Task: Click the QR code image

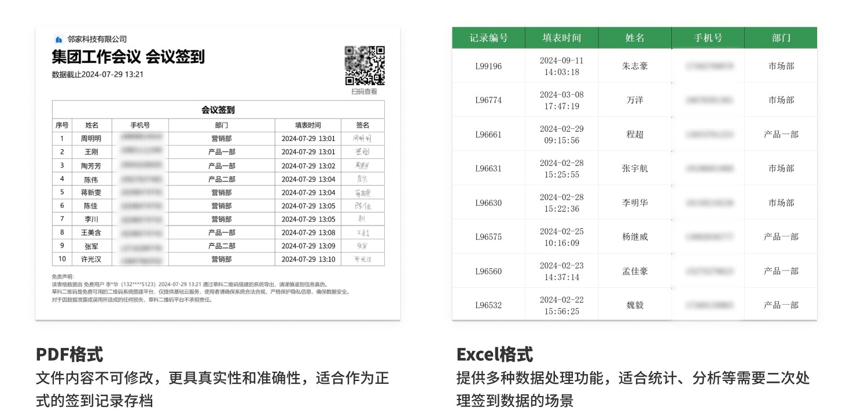Action: pos(365,66)
